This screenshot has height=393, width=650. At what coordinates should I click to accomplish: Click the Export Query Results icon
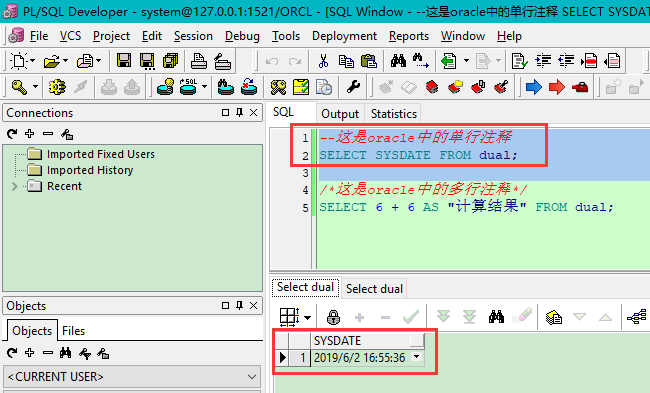[553, 318]
